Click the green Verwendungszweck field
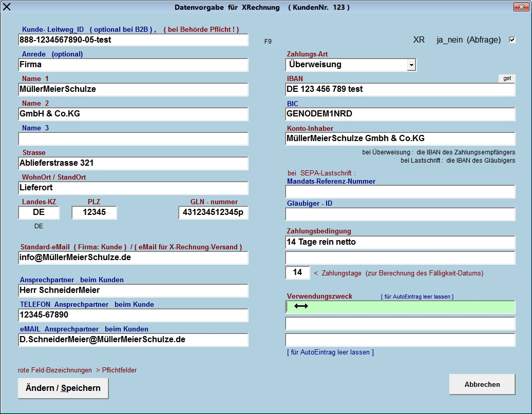This screenshot has width=532, height=414. 400,307
